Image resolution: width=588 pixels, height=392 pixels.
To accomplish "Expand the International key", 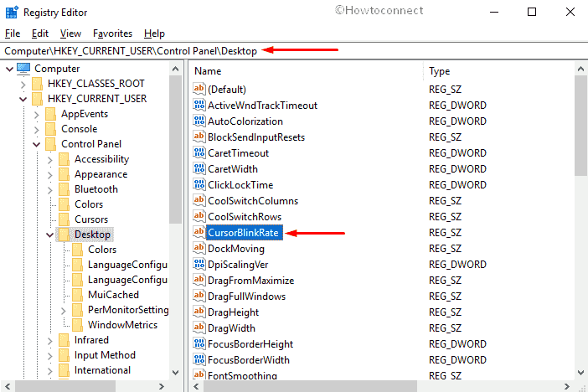I will 50,371.
